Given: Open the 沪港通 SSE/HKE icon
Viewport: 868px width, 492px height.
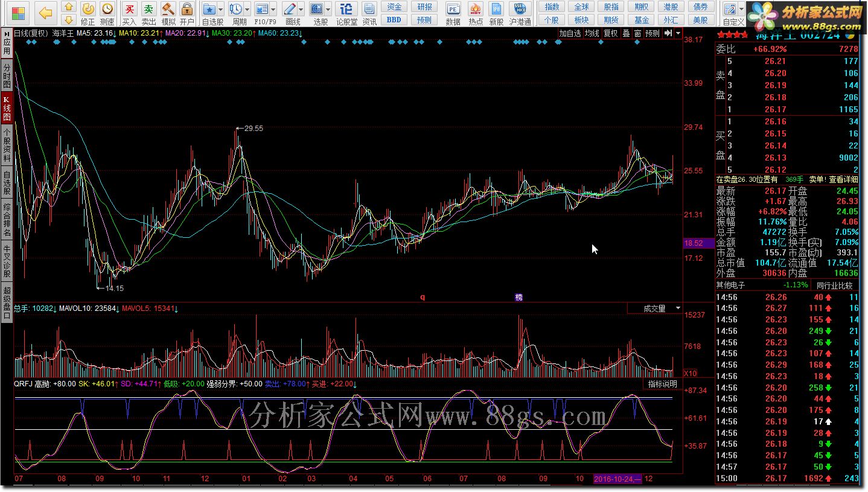Looking at the screenshot, I should tap(520, 13).
